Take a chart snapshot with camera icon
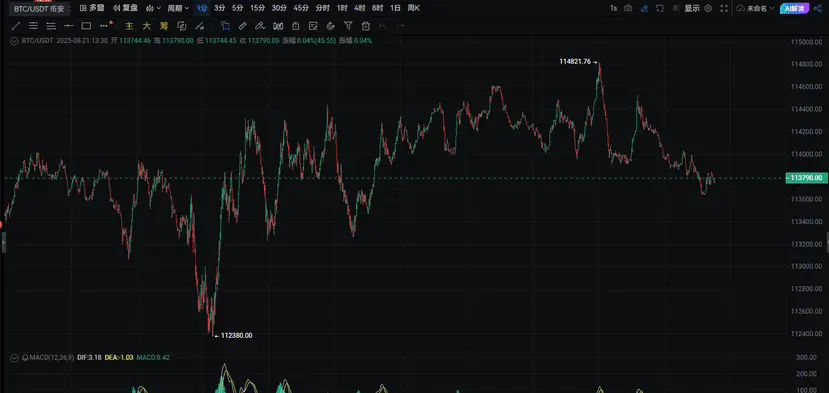Screen dimensions: 829x393 [628, 8]
